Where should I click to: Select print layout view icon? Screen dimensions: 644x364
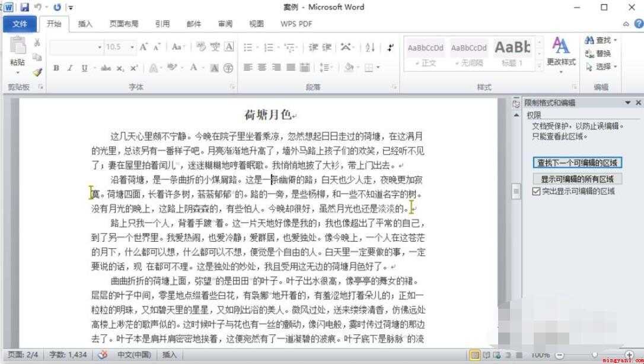pos(475,355)
